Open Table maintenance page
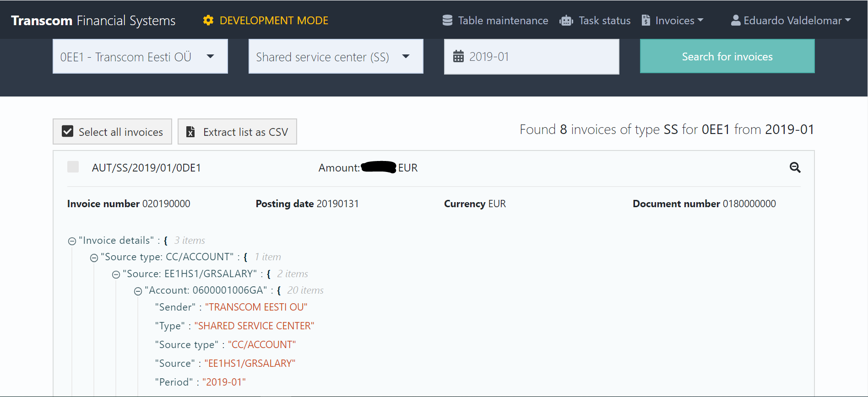The width and height of the screenshot is (868, 397). tap(495, 21)
